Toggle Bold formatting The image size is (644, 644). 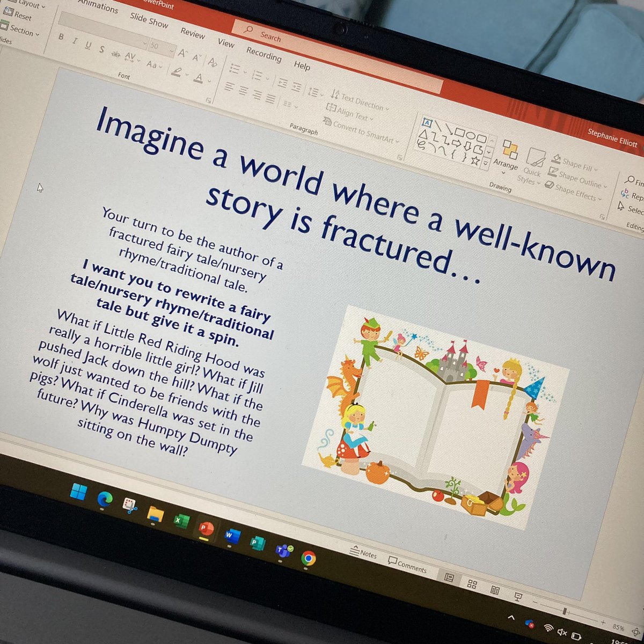point(61,37)
